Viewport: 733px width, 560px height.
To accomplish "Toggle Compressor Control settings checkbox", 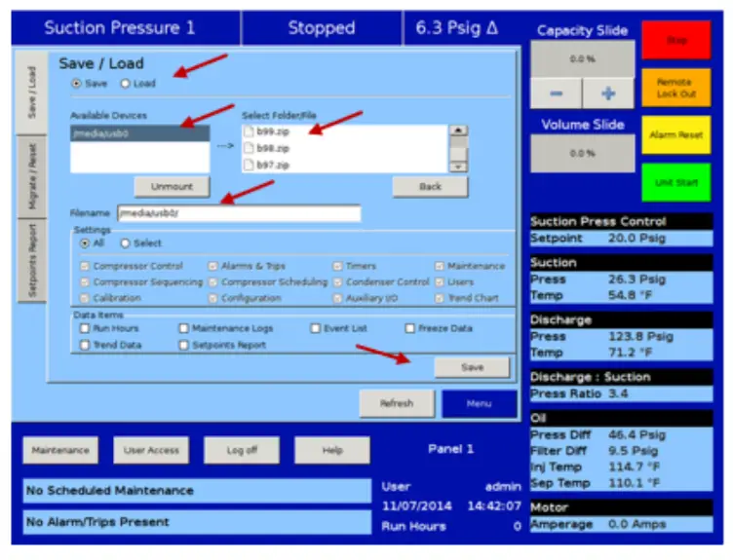I will pyautogui.click(x=85, y=266).
